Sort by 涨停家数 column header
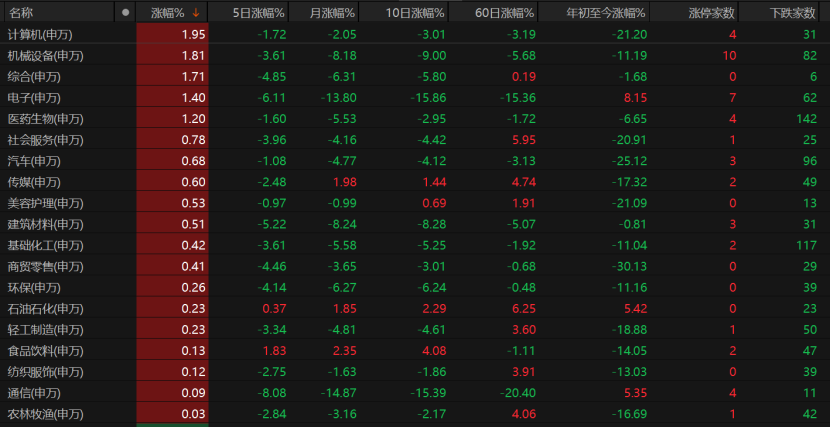Image resolution: width=831 pixels, height=428 pixels. click(712, 13)
